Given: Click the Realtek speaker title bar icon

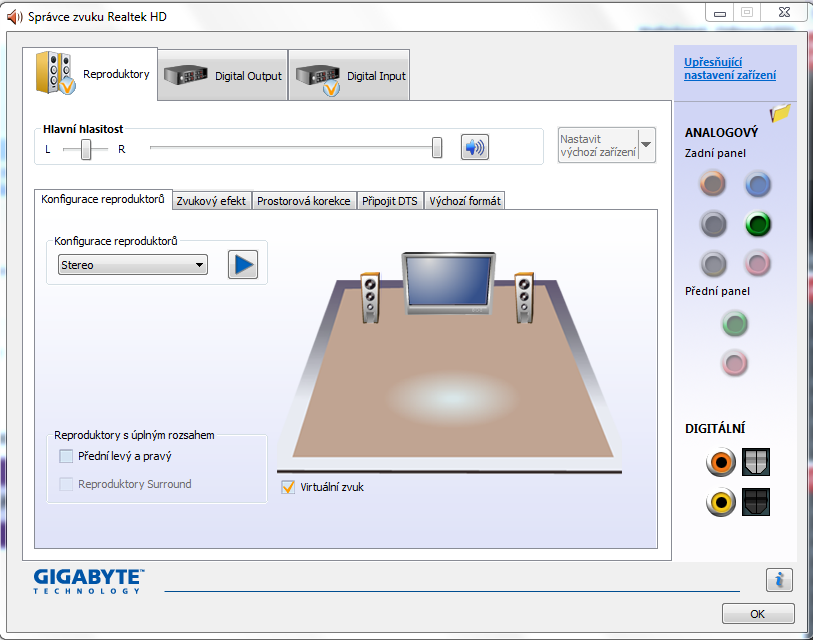Looking at the screenshot, I should pyautogui.click(x=15, y=17).
